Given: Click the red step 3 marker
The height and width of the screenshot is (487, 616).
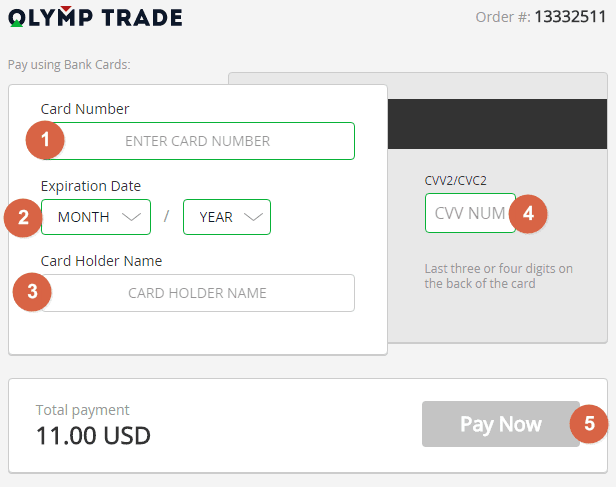Looking at the screenshot, I should tap(32, 292).
